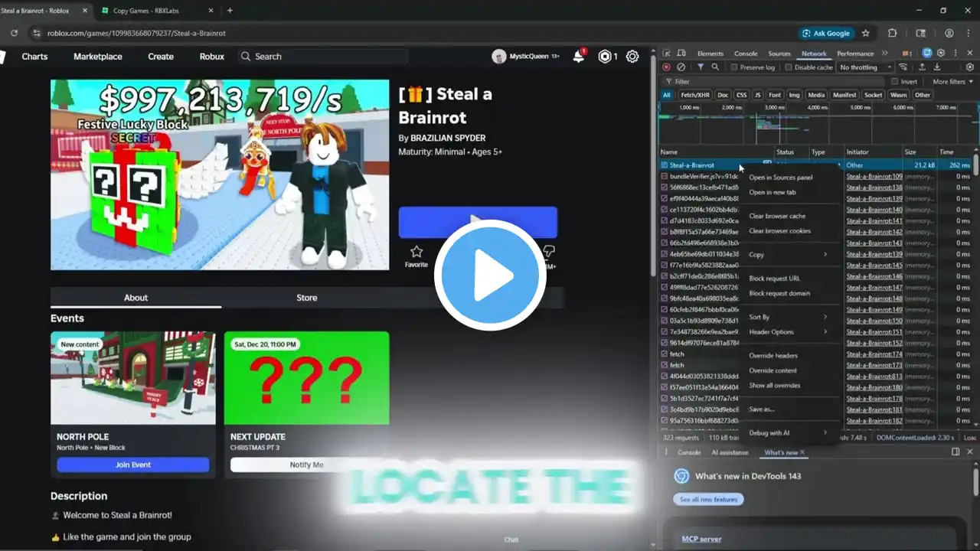Filter requests by Fetch/XHR

click(x=694, y=95)
